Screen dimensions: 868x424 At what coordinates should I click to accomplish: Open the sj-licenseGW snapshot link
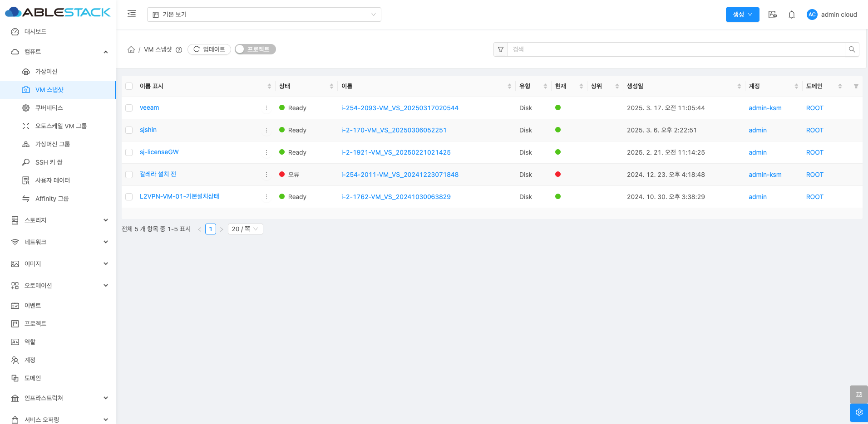tap(159, 152)
